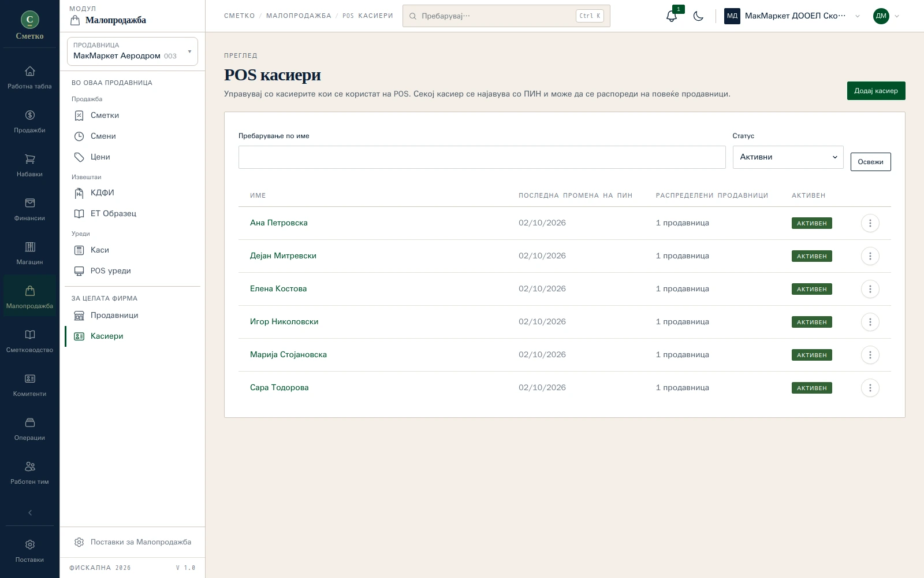924x578 pixels.
Task: Open actions menu for Ана Петровска
Action: (870, 223)
